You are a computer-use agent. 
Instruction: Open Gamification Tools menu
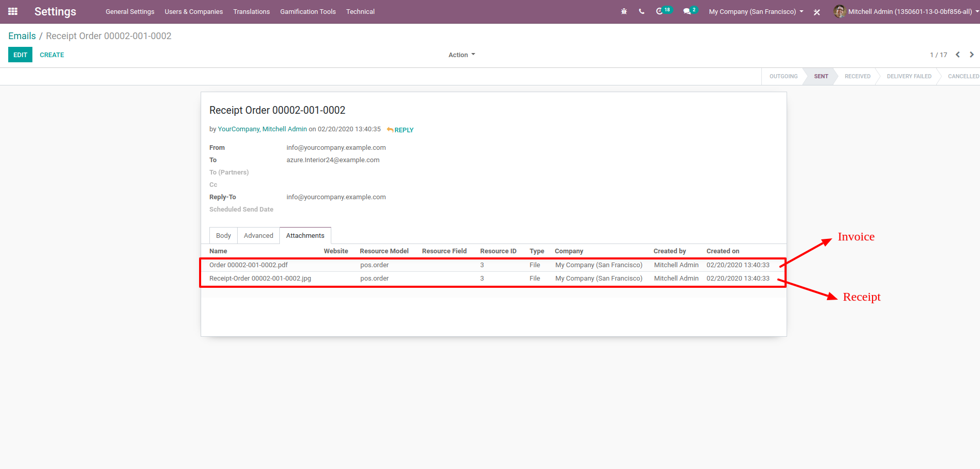coord(308,11)
